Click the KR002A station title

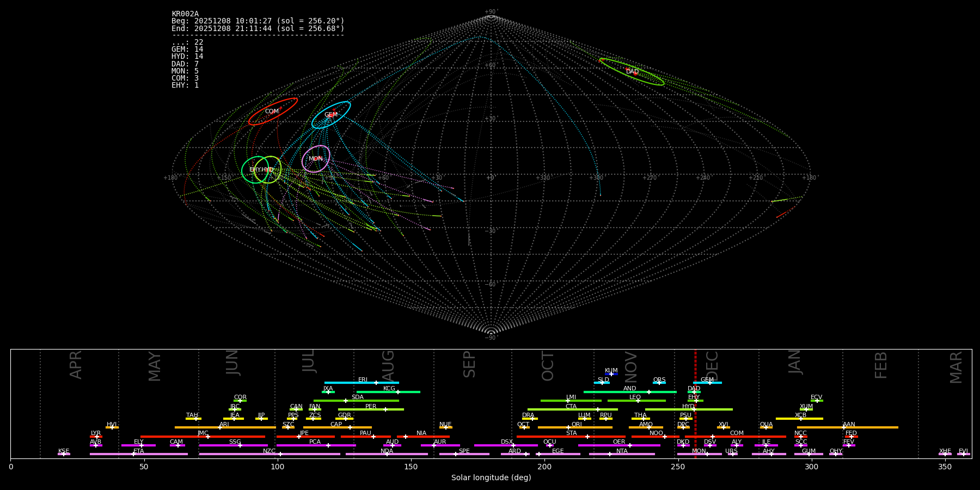tap(185, 14)
